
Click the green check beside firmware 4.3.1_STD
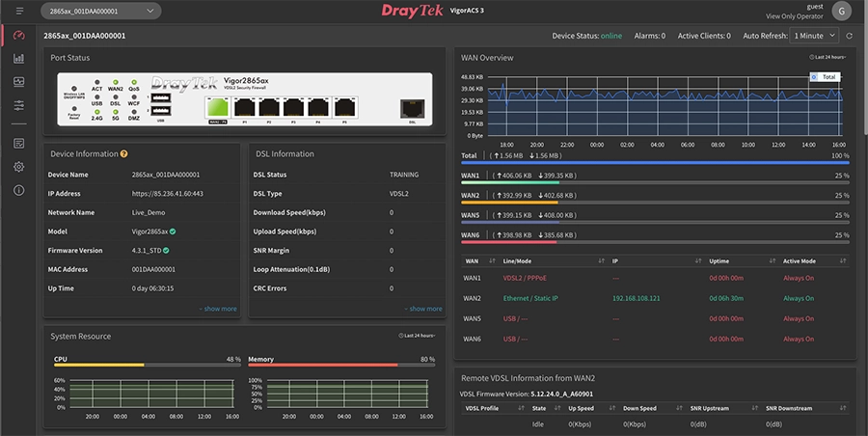(166, 251)
